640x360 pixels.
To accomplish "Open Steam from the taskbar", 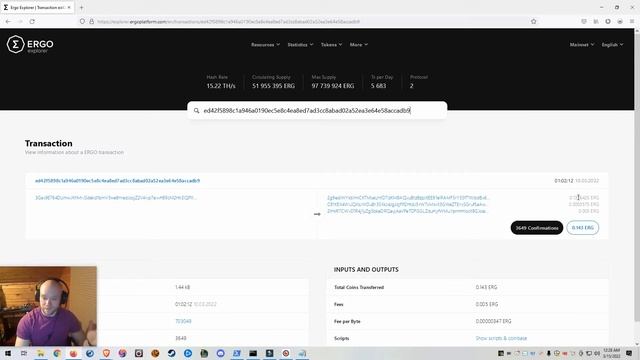I will 171,353.
